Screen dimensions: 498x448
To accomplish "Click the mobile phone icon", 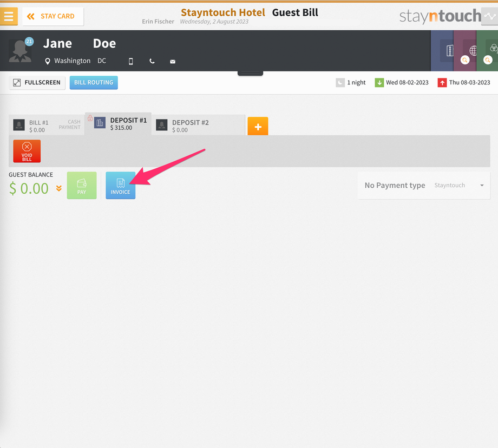I will [x=131, y=61].
